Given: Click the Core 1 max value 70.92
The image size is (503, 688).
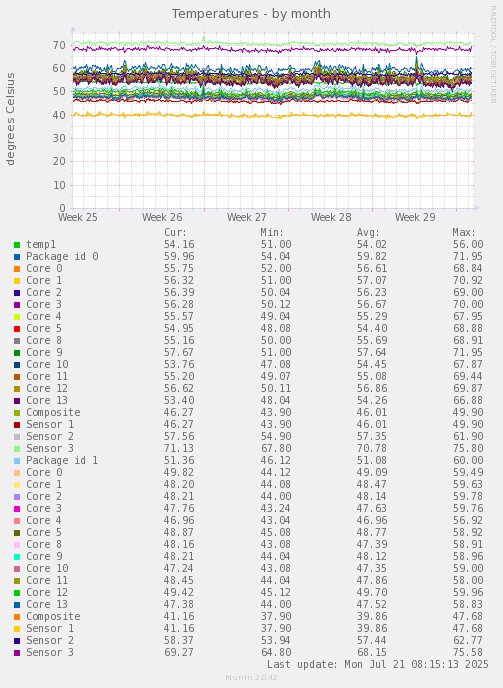Looking at the screenshot, I should pyautogui.click(x=468, y=280).
